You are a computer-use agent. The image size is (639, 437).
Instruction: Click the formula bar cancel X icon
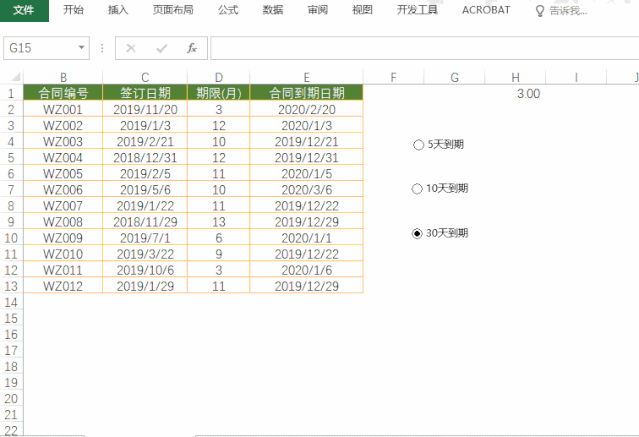131,49
